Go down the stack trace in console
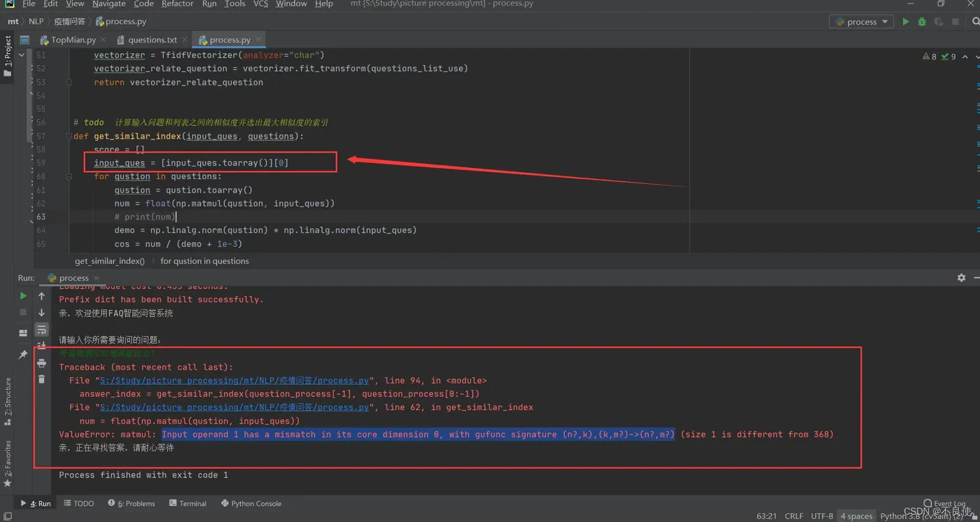980x522 pixels. [x=41, y=312]
